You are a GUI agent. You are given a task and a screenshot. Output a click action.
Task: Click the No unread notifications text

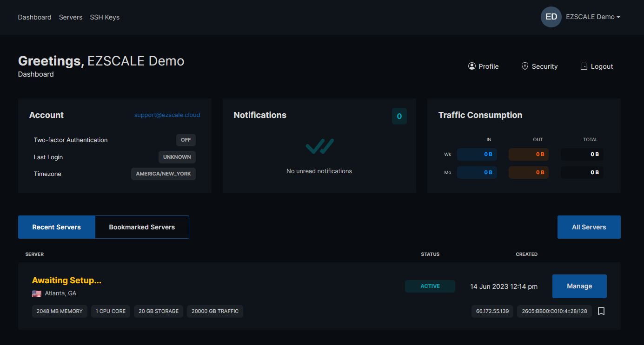[x=319, y=171]
